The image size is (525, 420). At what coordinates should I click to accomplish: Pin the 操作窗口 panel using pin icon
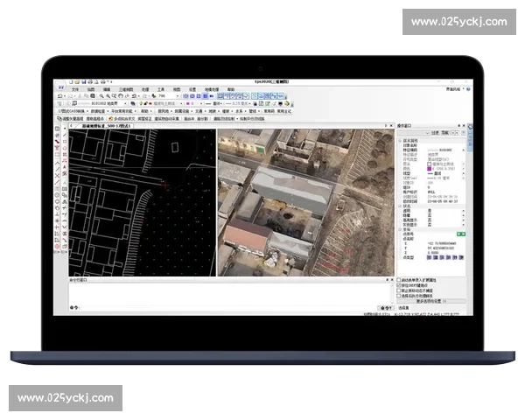(457, 126)
